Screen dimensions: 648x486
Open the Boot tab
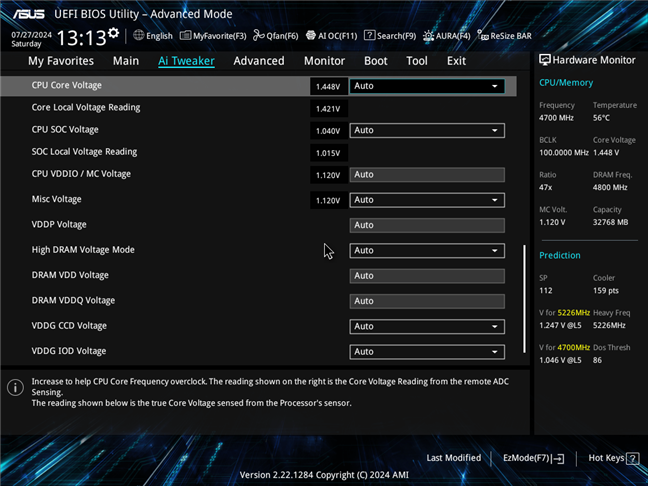point(376,61)
